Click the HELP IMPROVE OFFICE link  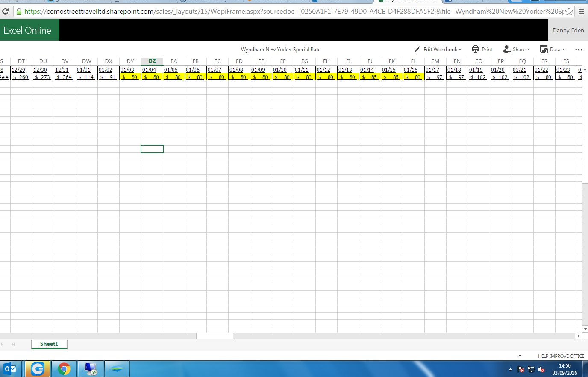[x=561, y=356]
